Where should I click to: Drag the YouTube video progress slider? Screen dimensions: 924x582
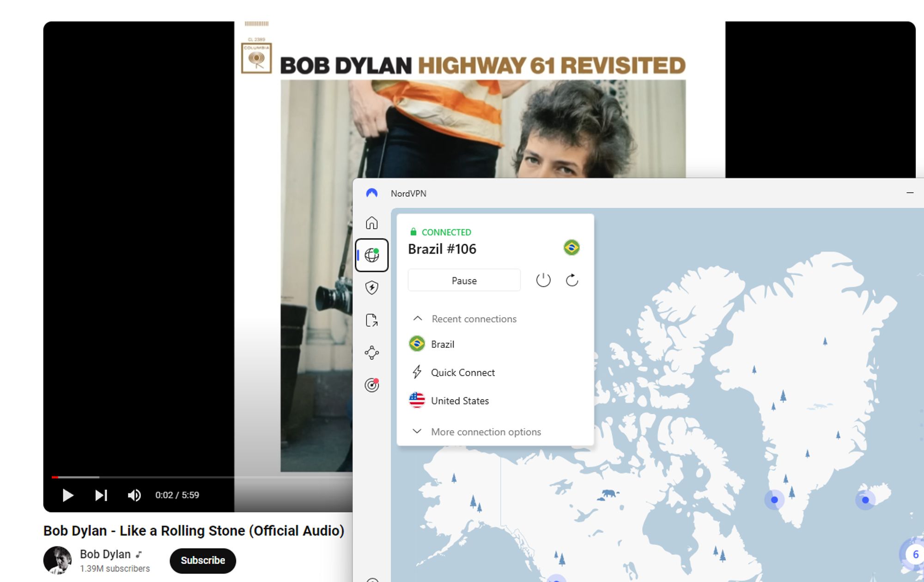pos(54,477)
